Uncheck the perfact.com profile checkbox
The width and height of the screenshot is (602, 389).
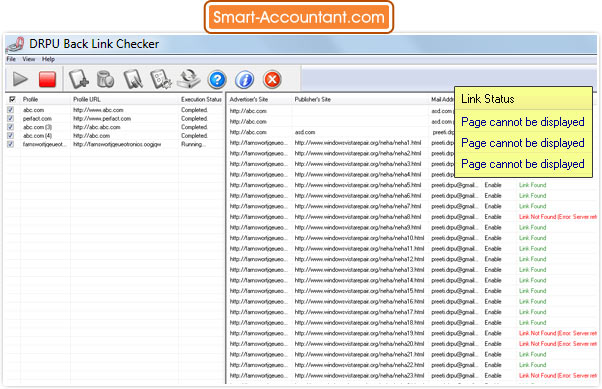(10, 118)
